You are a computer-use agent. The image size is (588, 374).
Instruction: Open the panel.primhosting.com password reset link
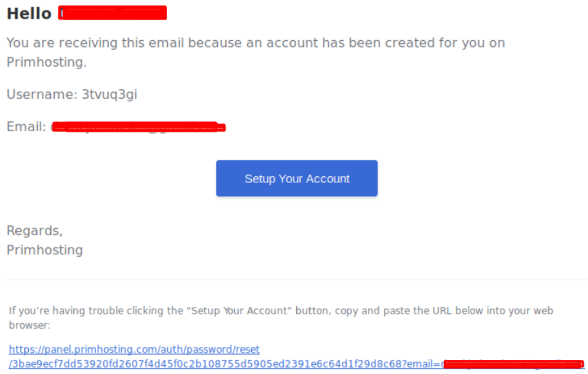click(134, 350)
